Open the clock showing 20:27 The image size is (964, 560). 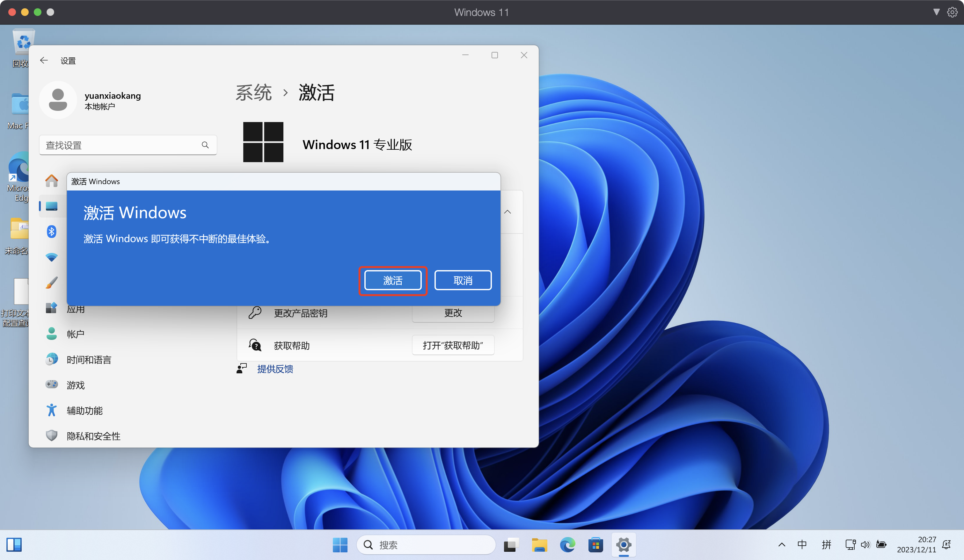[x=916, y=545]
